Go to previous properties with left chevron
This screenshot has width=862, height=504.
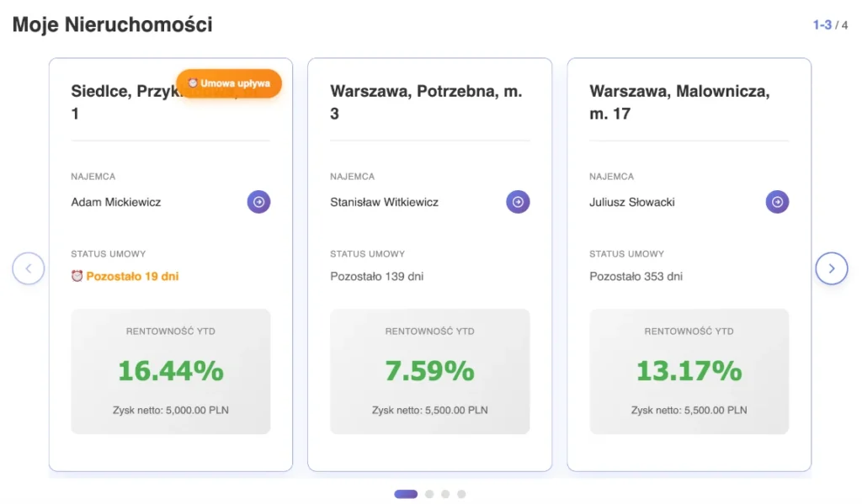tap(29, 268)
